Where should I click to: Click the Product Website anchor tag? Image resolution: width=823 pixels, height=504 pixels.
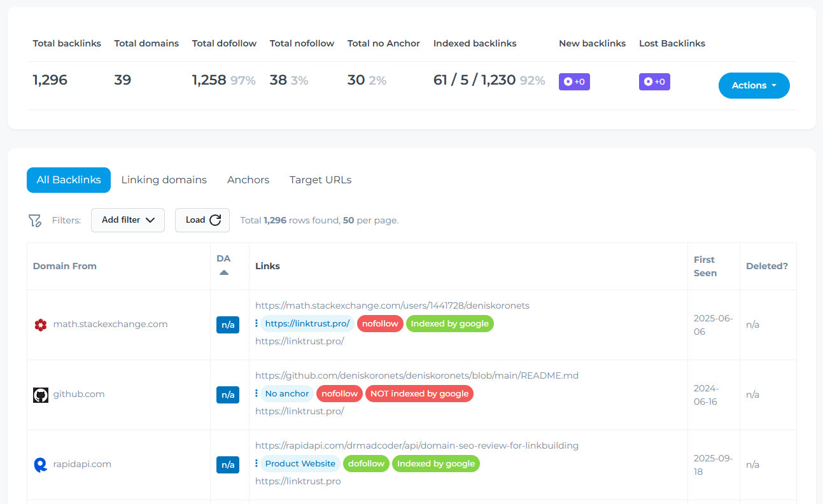300,464
